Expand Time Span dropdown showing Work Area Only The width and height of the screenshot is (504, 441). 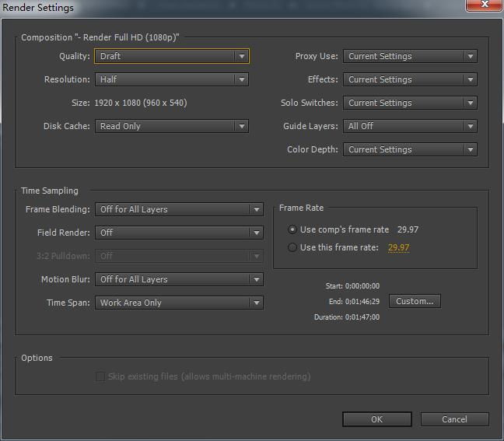[179, 303]
